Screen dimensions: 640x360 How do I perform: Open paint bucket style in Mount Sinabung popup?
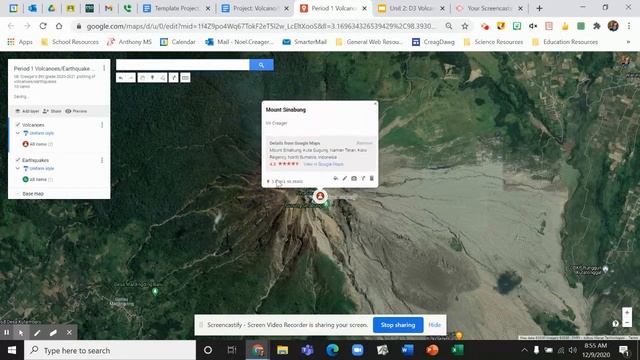336,178
